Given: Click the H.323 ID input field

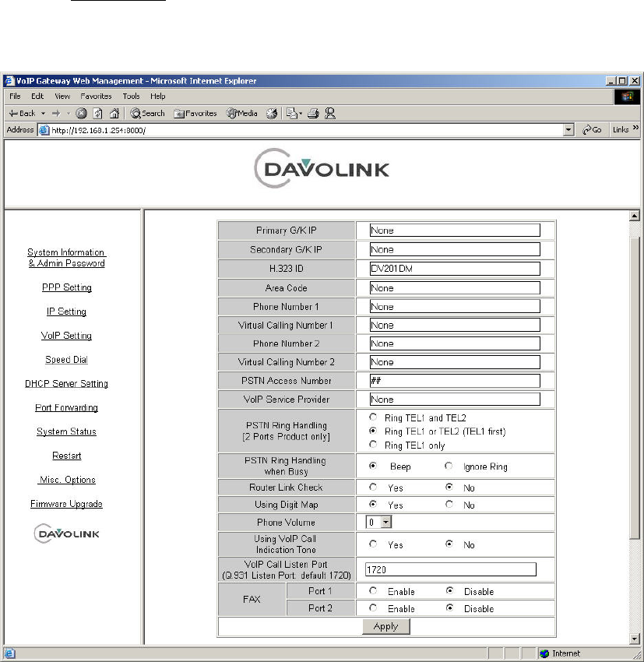Looking at the screenshot, I should pos(455,269).
